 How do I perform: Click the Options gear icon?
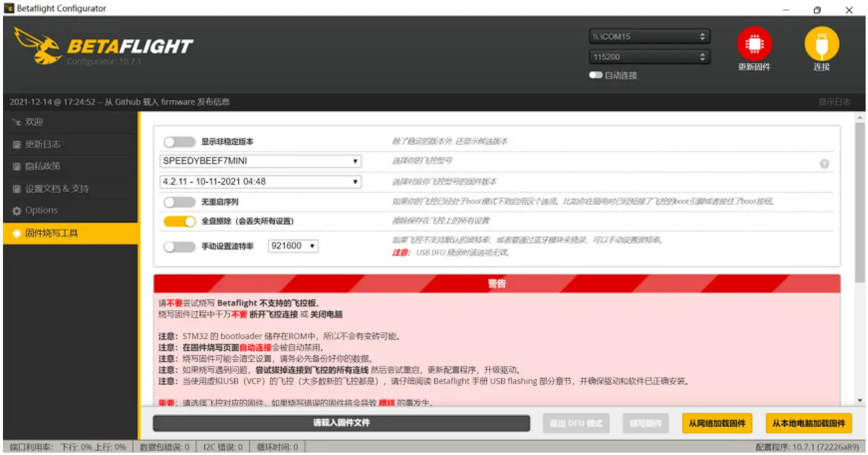pyautogui.click(x=16, y=210)
